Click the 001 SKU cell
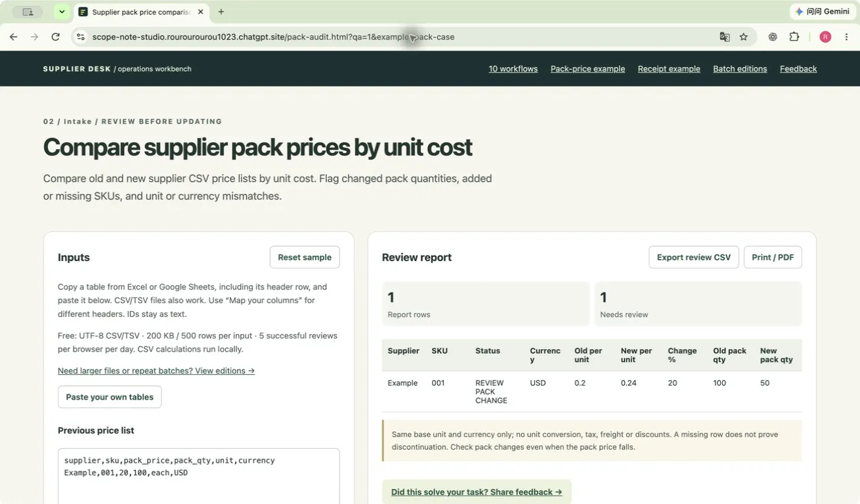 pos(438,383)
